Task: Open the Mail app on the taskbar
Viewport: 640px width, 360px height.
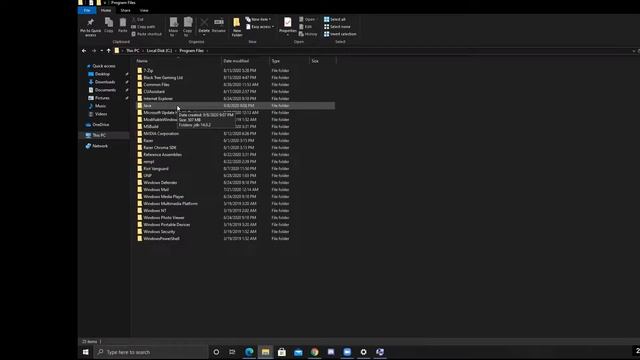Action: (298, 352)
